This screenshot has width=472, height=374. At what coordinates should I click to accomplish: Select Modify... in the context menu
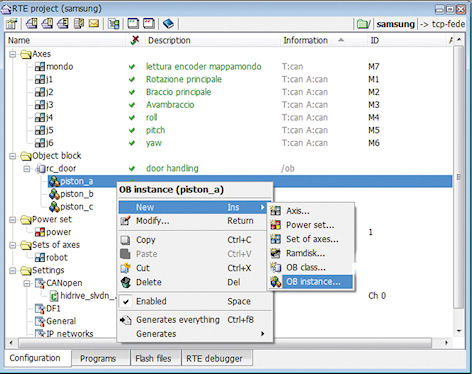pyautogui.click(x=195, y=221)
